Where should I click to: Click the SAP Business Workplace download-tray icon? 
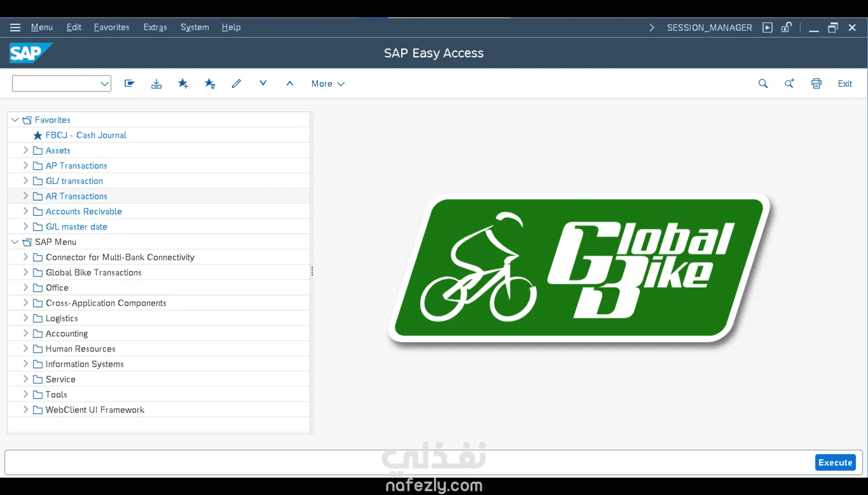click(x=156, y=83)
